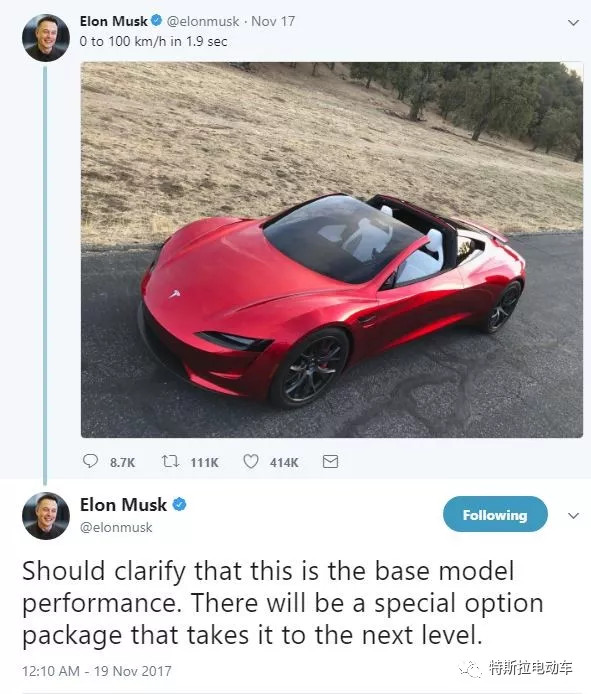The image size is (591, 694).
Task: Like the tweet with heart icon
Action: point(251,462)
